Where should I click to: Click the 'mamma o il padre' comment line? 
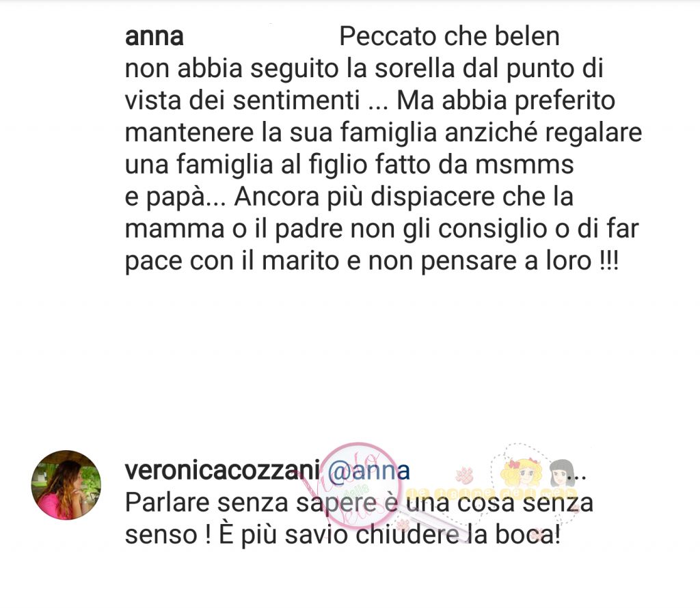coord(381,228)
